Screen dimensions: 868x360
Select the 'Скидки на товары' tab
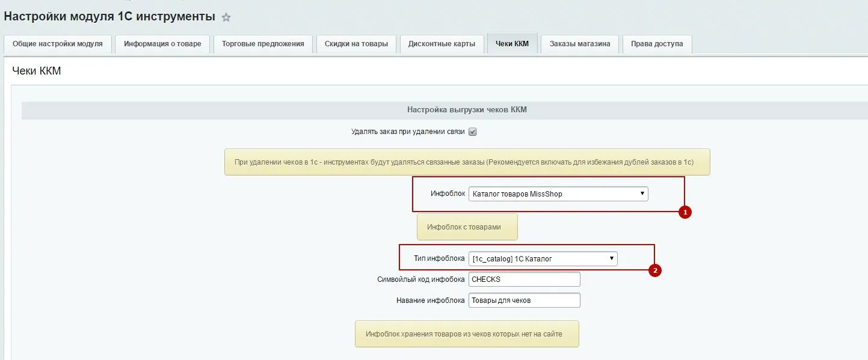[356, 44]
